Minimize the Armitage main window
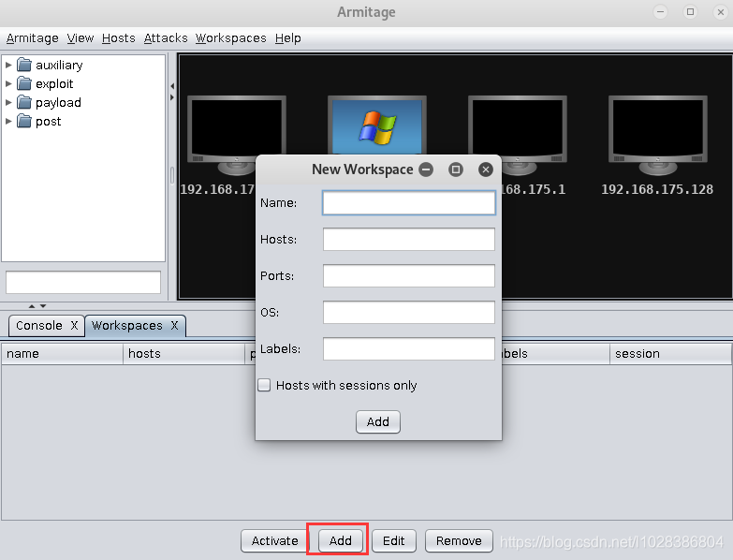Viewport: 733px width, 560px height. coord(660,12)
